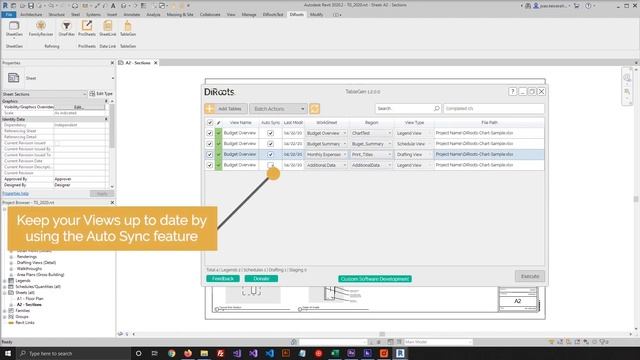Click the Schedules/Quantities icon in Project Browser

[11, 287]
